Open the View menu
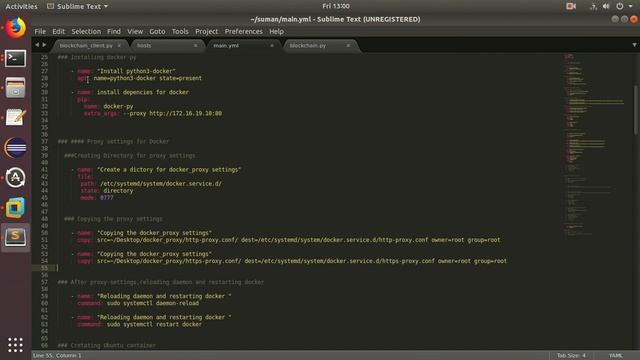Viewport: 640px width, 360px height. [x=135, y=31]
